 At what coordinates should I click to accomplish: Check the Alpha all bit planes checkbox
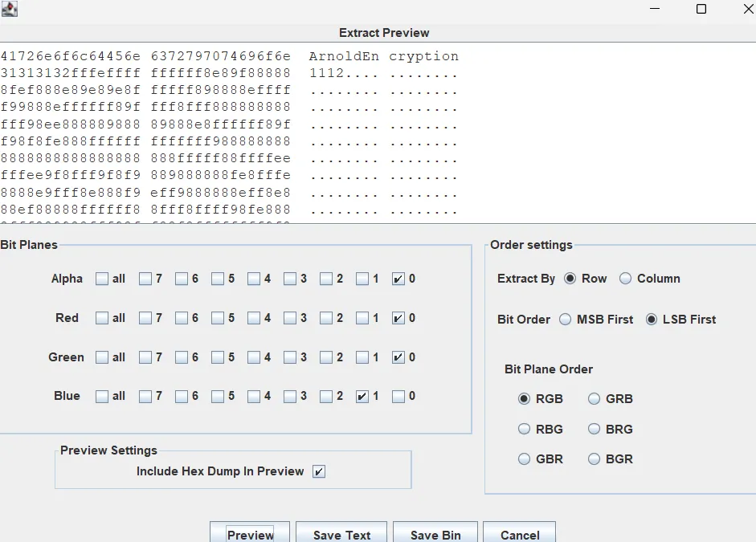pyautogui.click(x=102, y=279)
